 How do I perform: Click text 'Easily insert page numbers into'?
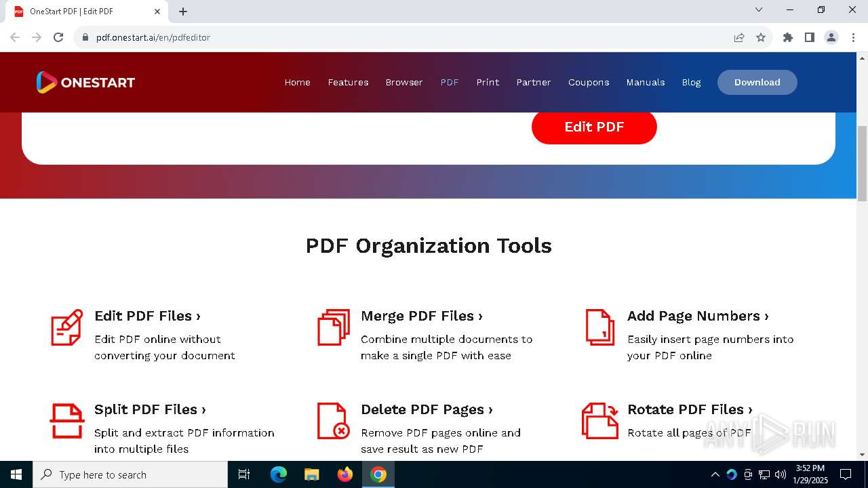tap(711, 339)
